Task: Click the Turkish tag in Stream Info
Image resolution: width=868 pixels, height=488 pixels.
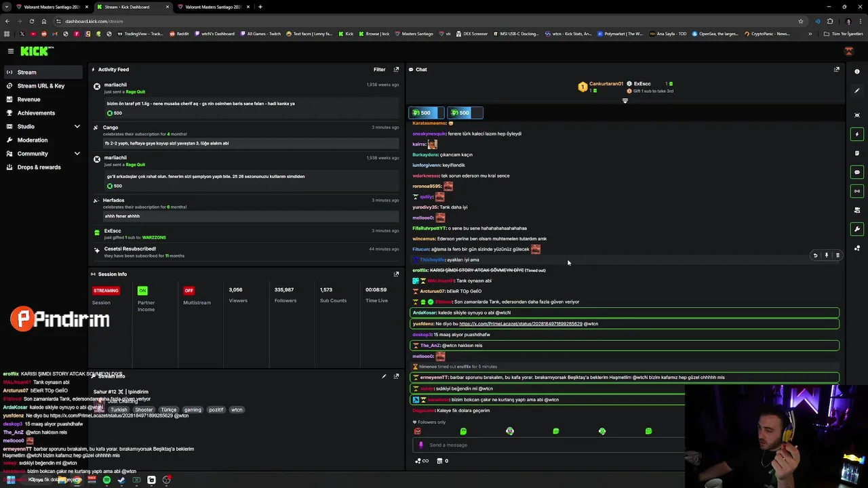Action: (119, 409)
